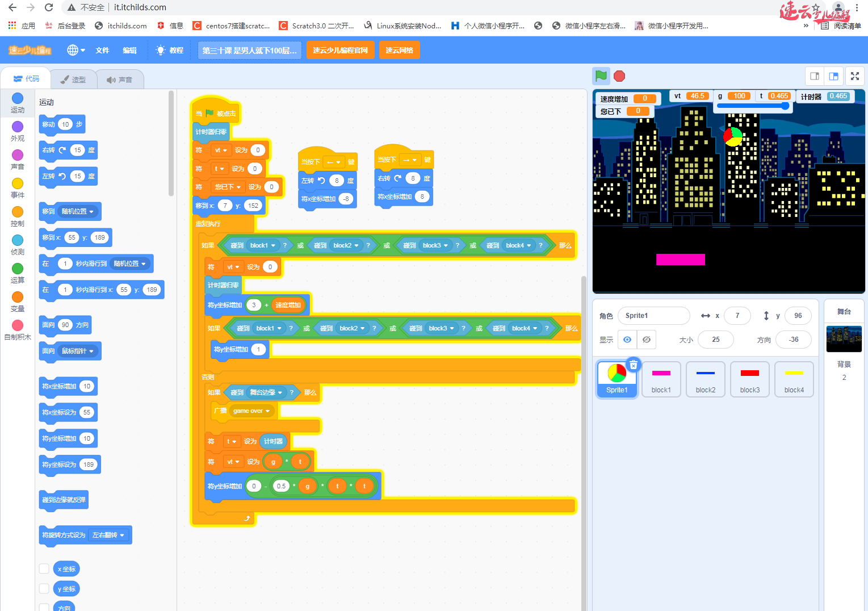Show sprite with the eye icon
Viewport: 868px width, 611px height.
click(x=627, y=340)
